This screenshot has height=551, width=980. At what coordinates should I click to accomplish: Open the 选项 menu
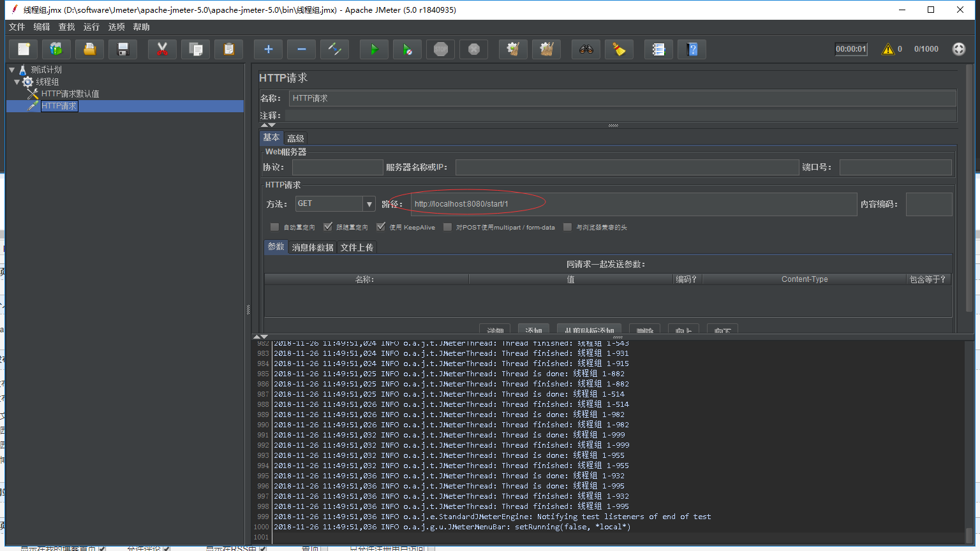(116, 27)
